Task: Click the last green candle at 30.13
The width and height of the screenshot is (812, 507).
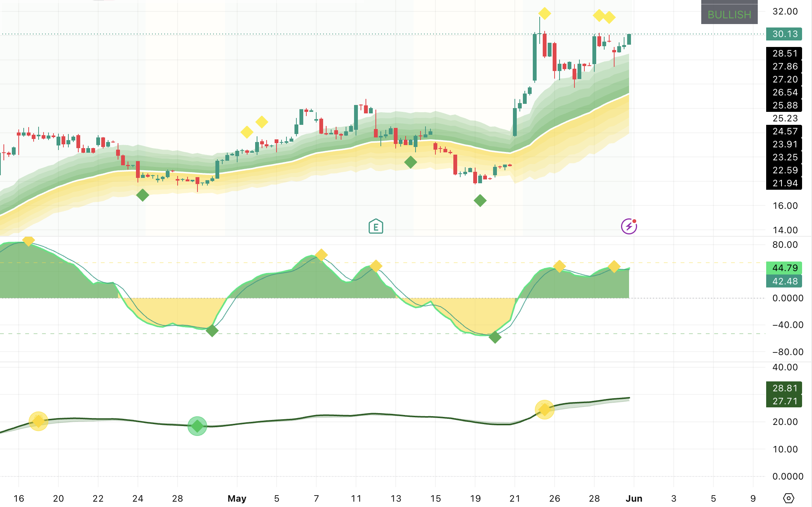Action: pyautogui.click(x=629, y=39)
